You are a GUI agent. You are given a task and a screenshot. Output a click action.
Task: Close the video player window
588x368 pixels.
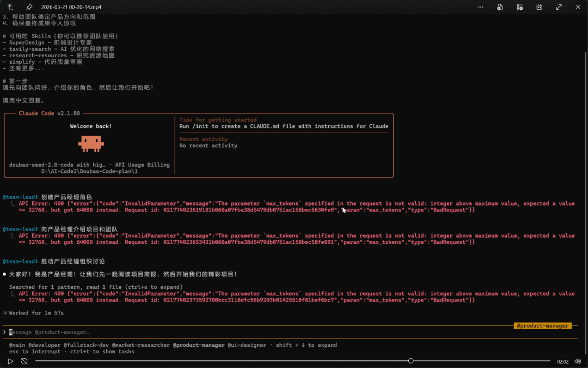coord(578,7)
